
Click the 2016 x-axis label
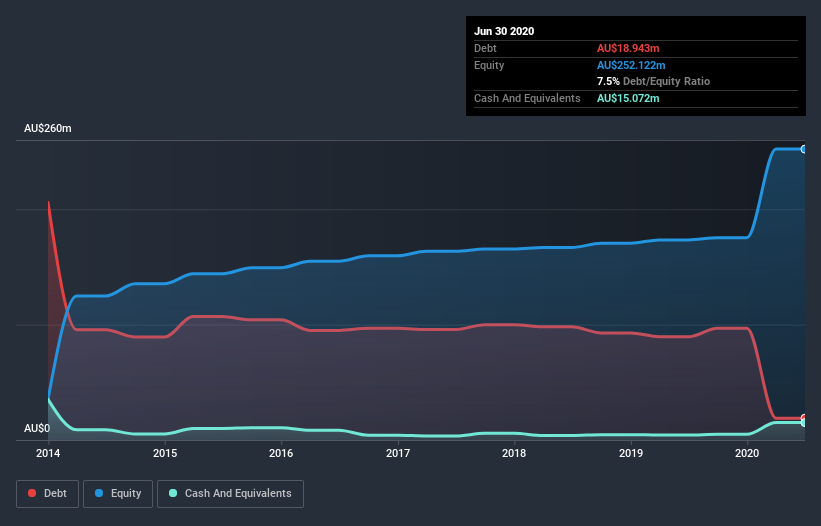pyautogui.click(x=281, y=453)
